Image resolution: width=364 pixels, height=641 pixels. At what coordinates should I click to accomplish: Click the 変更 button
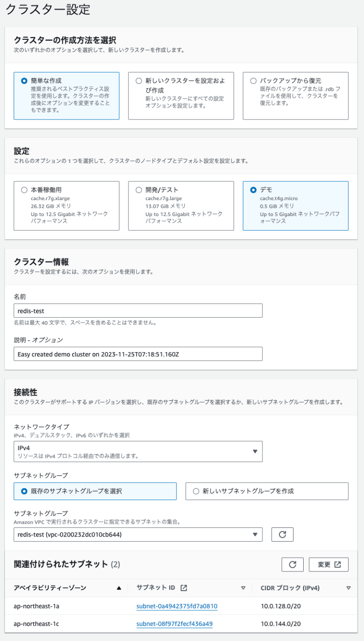pos(329,565)
